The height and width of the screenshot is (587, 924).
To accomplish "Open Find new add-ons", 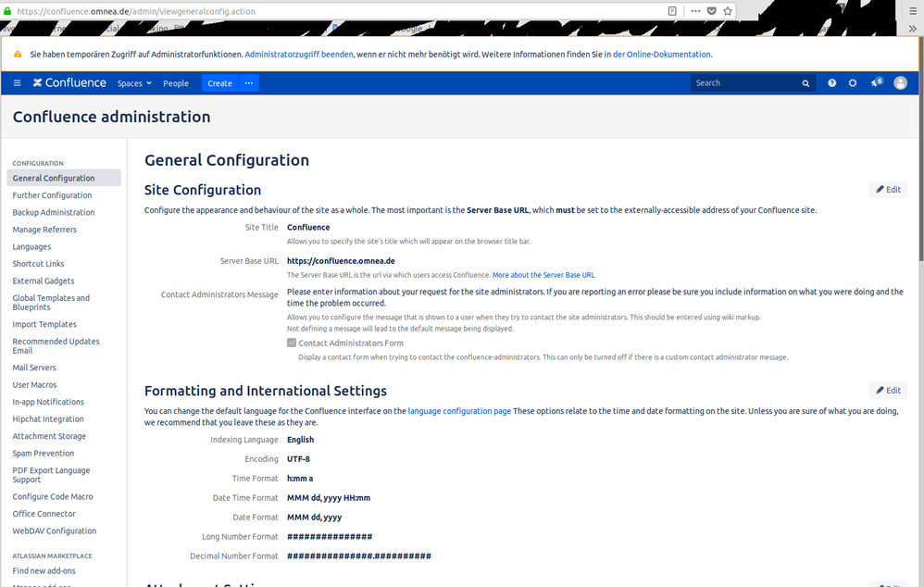I will 44,570.
